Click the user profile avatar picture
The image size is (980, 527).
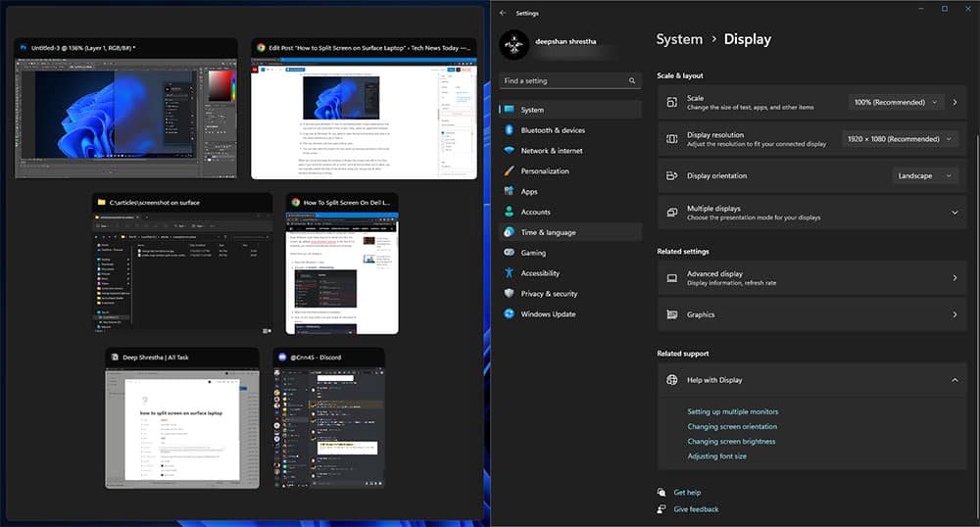514,45
